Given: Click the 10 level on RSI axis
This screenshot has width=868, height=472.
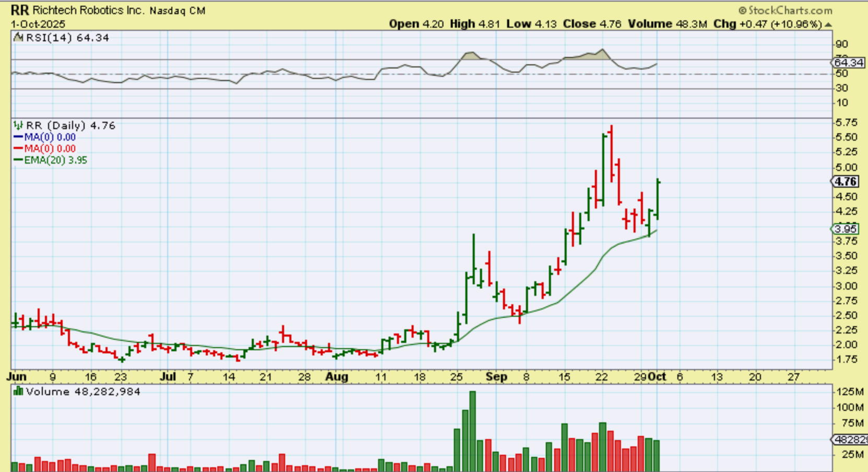Looking at the screenshot, I should click(841, 103).
